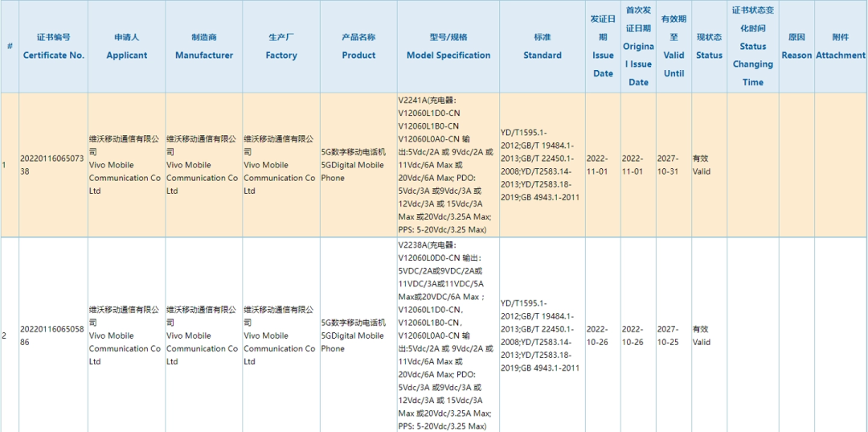Viewport: 868px width, 432px height.
Task: Select the Reason column header
Action: click(796, 47)
